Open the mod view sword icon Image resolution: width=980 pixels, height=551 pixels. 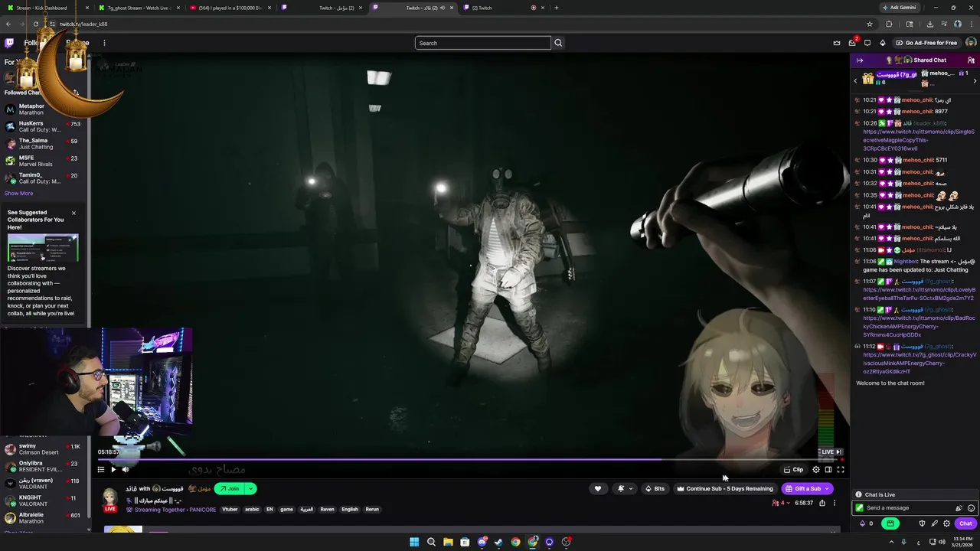[x=934, y=524]
